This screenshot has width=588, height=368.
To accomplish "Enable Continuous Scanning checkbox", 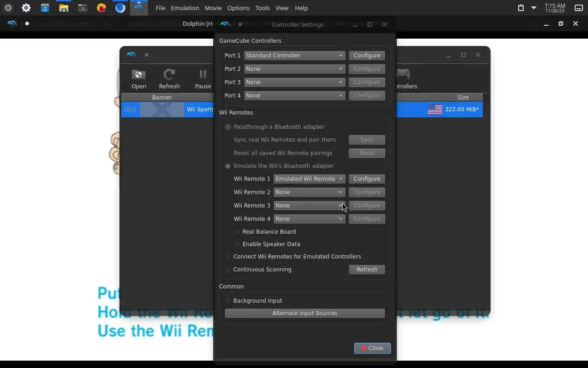I will tap(228, 269).
